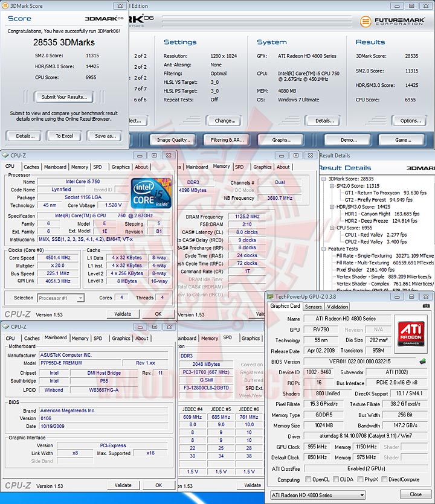
Task: Click the Demo... button
Action: (349, 140)
